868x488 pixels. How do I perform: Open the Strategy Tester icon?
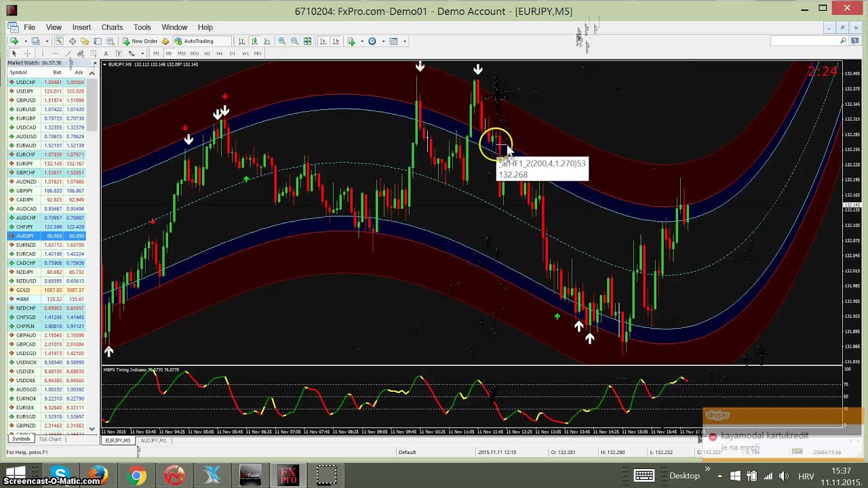(x=110, y=41)
